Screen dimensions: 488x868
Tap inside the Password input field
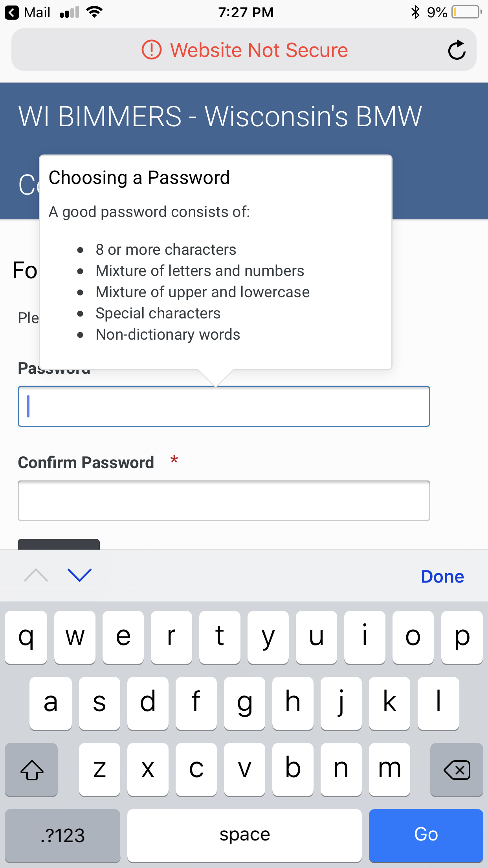tap(224, 406)
